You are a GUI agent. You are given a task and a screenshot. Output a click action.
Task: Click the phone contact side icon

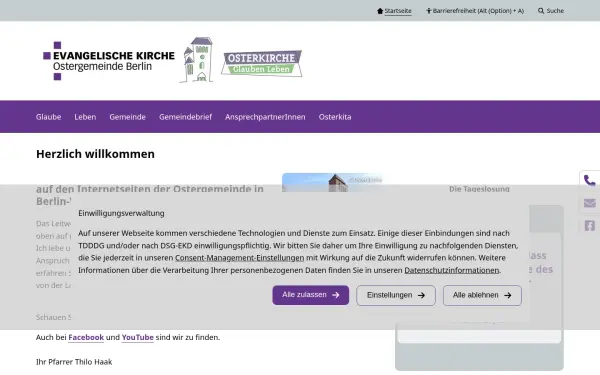590,180
